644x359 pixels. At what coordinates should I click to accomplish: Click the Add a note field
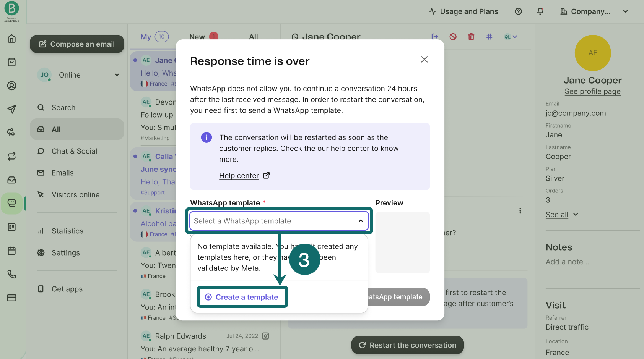click(567, 262)
